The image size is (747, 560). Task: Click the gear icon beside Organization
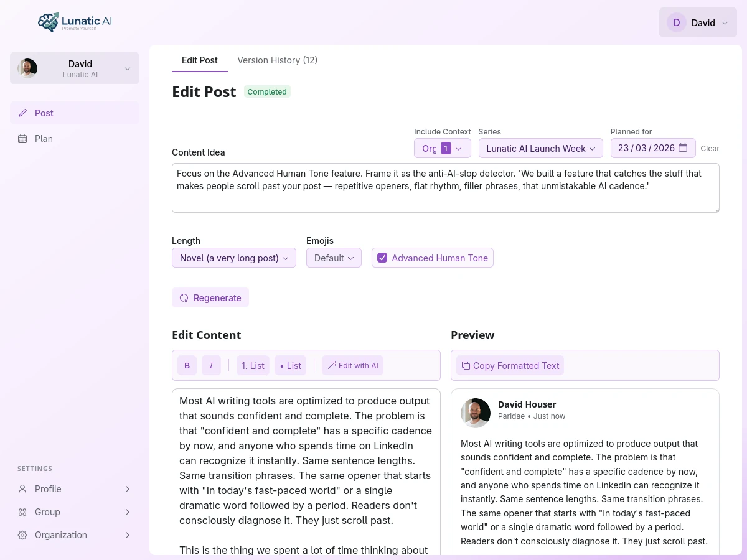tap(22, 535)
